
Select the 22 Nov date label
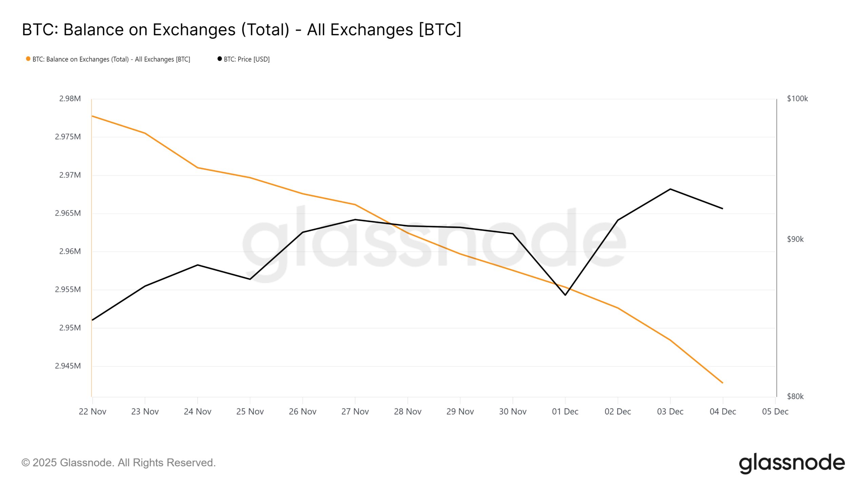click(92, 411)
